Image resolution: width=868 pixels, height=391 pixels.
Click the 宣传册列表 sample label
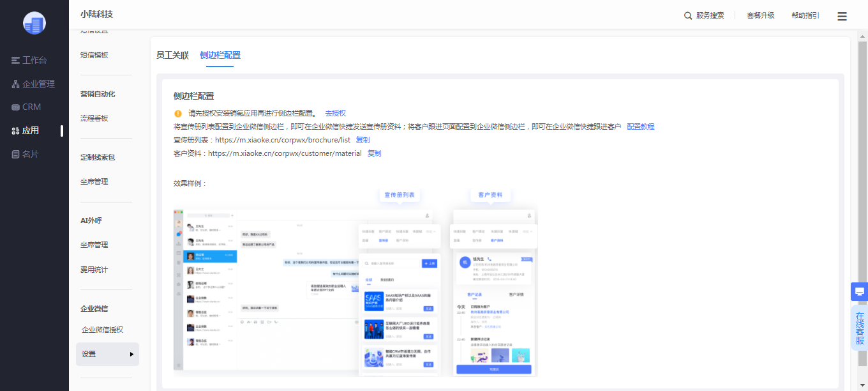(x=400, y=195)
